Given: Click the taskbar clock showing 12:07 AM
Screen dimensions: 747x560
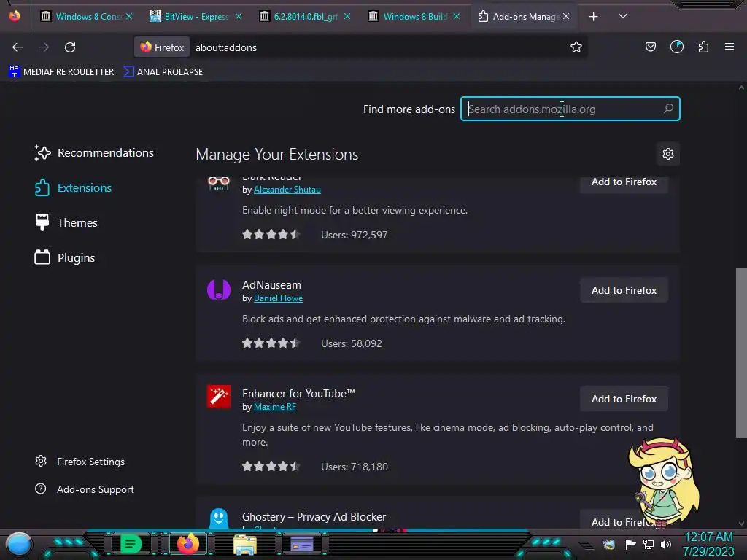Looking at the screenshot, I should click(x=708, y=544).
